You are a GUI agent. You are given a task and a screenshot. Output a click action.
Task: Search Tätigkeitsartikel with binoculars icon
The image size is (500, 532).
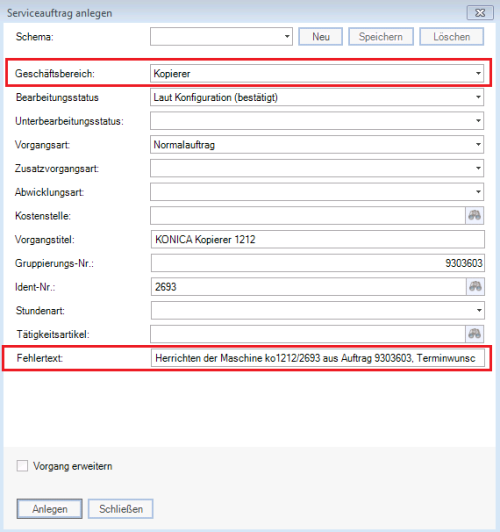point(474,334)
